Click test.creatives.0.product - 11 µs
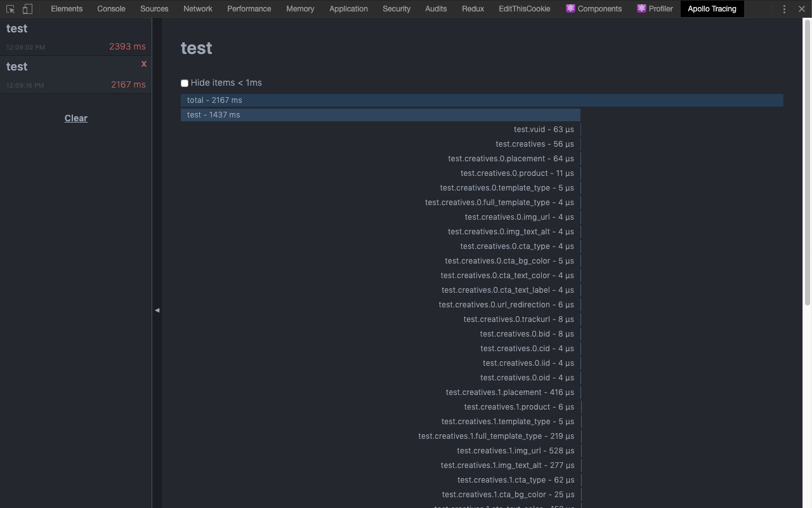This screenshot has width=812, height=508. (517, 173)
